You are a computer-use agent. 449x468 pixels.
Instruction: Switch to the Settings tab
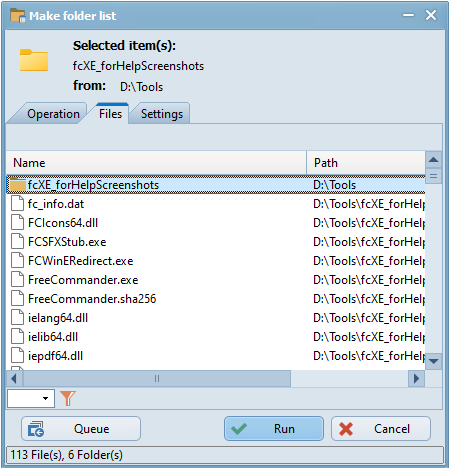click(162, 114)
